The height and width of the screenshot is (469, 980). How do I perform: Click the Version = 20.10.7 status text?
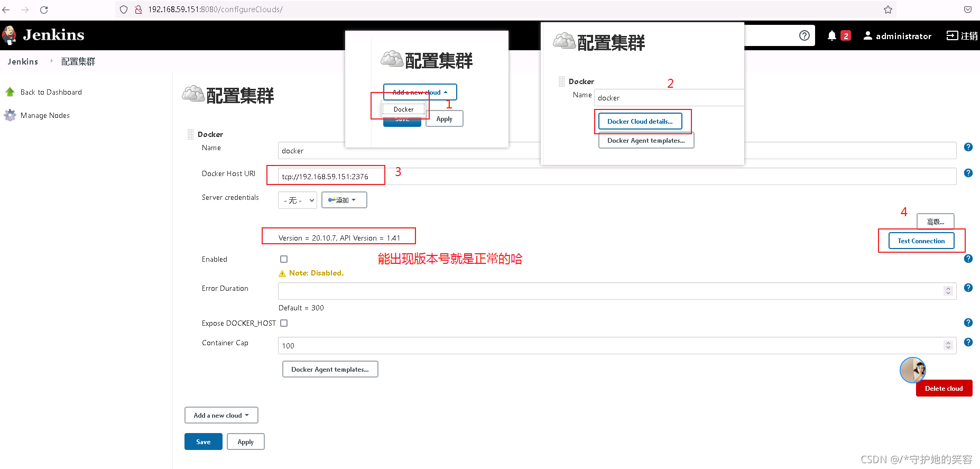[x=339, y=238]
